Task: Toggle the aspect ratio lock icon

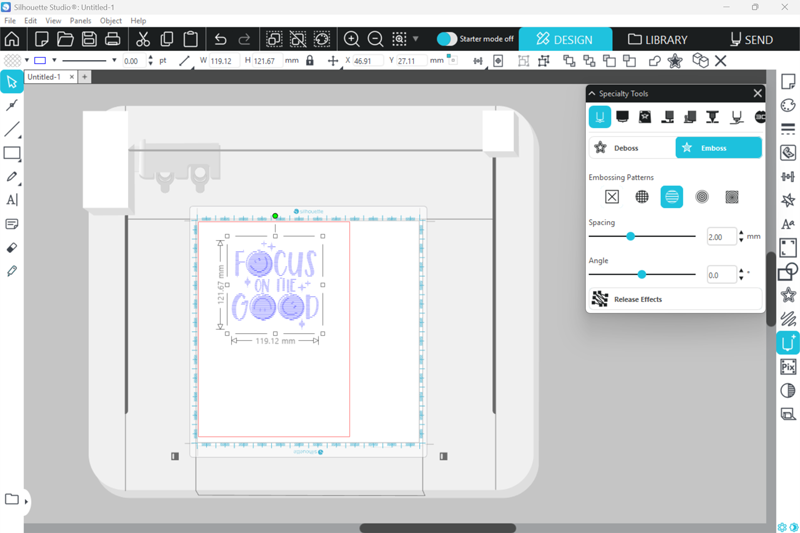Action: click(x=309, y=61)
